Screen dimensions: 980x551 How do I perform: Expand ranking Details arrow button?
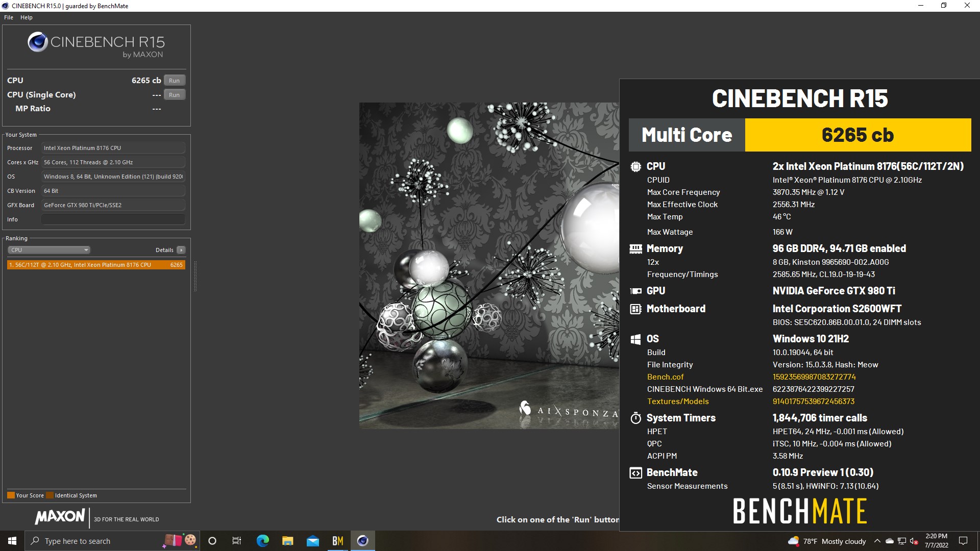click(181, 250)
